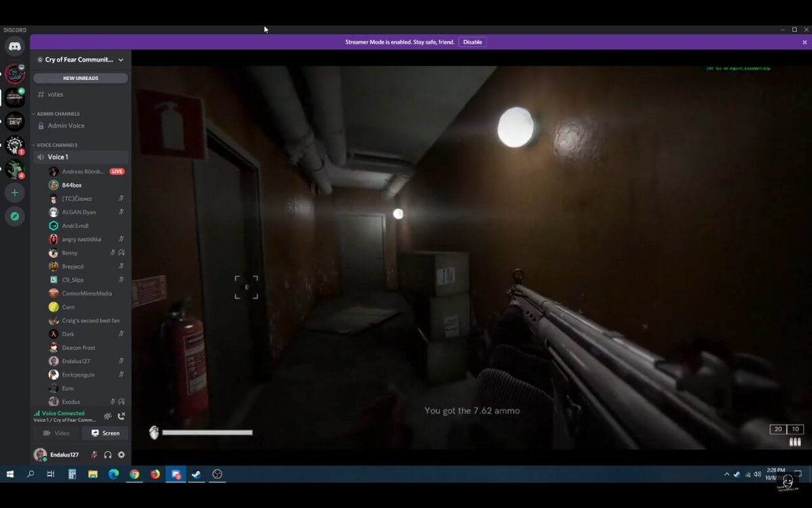The image size is (812, 508).
Task: Collapse the ADMIN CHANNELS category
Action: [x=58, y=114]
